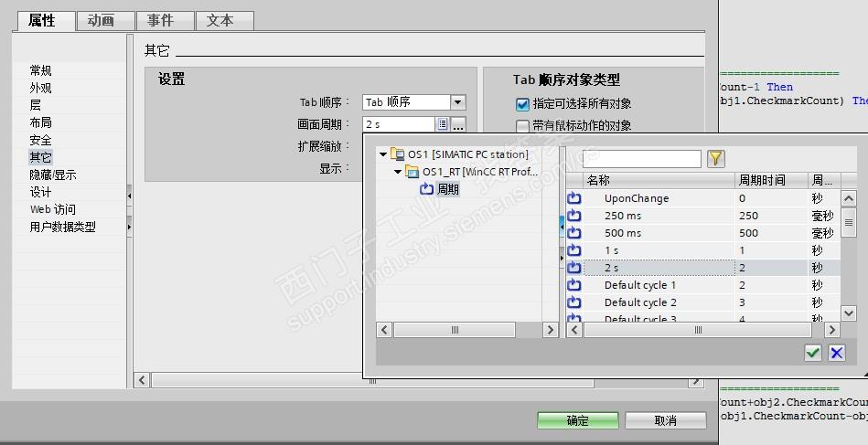
Task: Select the 250 ms cycle row
Action: [x=703, y=216]
